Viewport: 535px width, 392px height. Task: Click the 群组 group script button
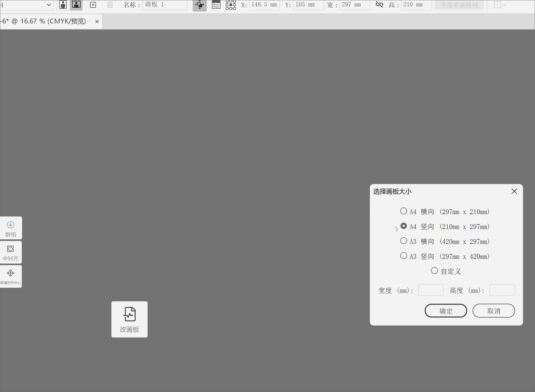pyautogui.click(x=11, y=228)
